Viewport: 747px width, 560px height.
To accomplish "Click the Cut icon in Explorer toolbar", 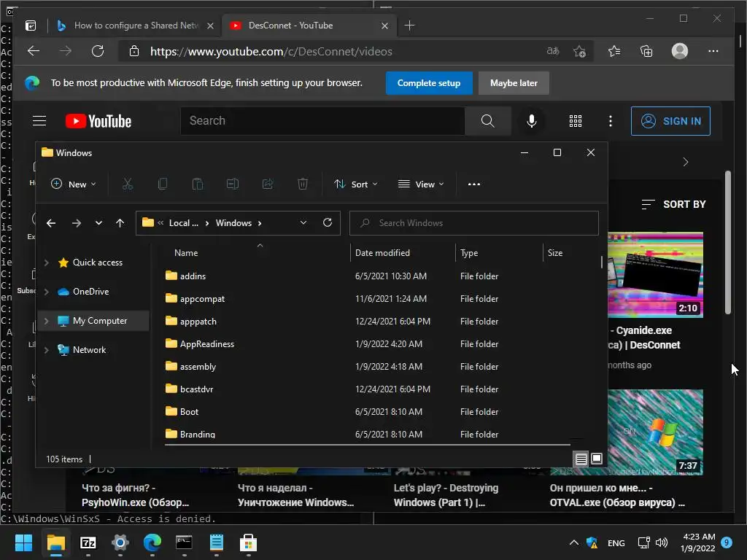I will tap(127, 184).
